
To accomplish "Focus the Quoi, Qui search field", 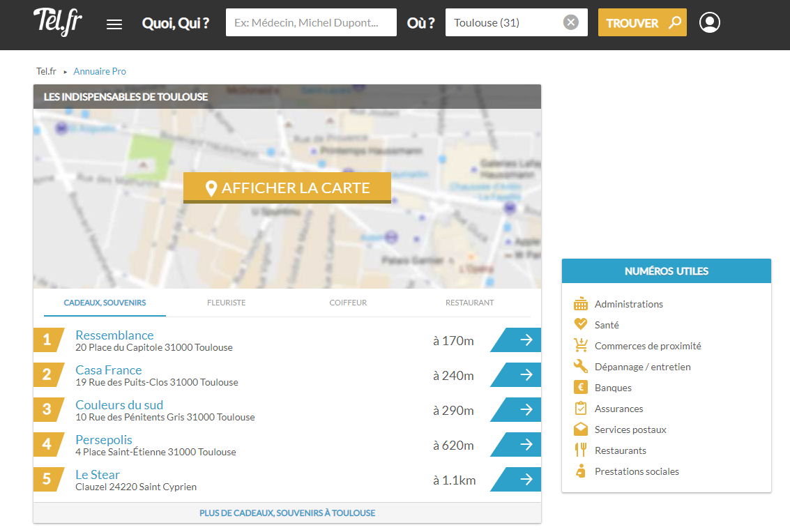I will point(311,22).
